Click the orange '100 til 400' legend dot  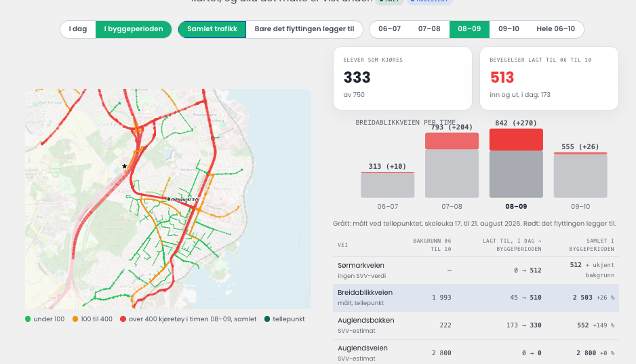pyautogui.click(x=75, y=319)
